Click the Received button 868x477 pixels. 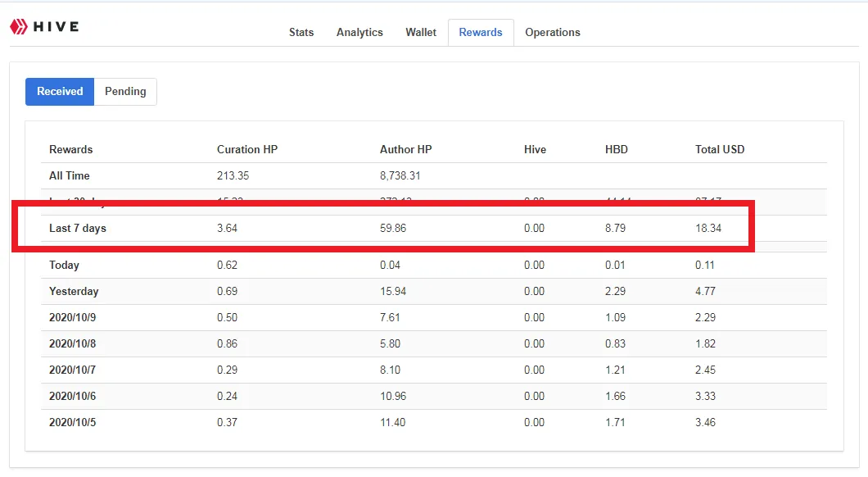(60, 92)
